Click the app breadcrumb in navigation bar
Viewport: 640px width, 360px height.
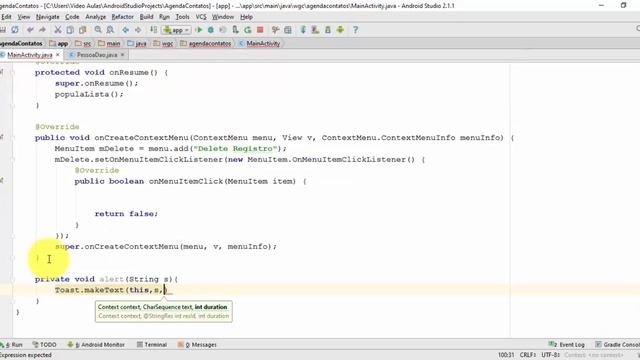(x=59, y=43)
